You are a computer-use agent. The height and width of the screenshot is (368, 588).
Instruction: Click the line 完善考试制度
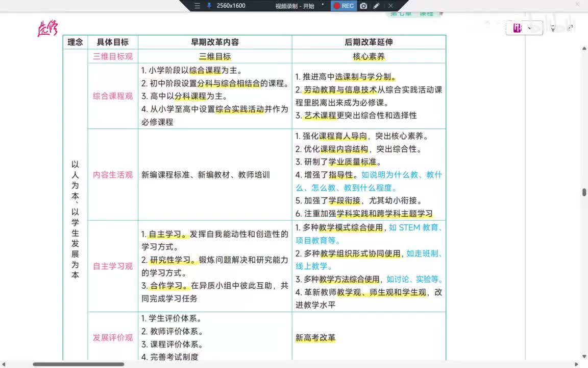[170, 357]
